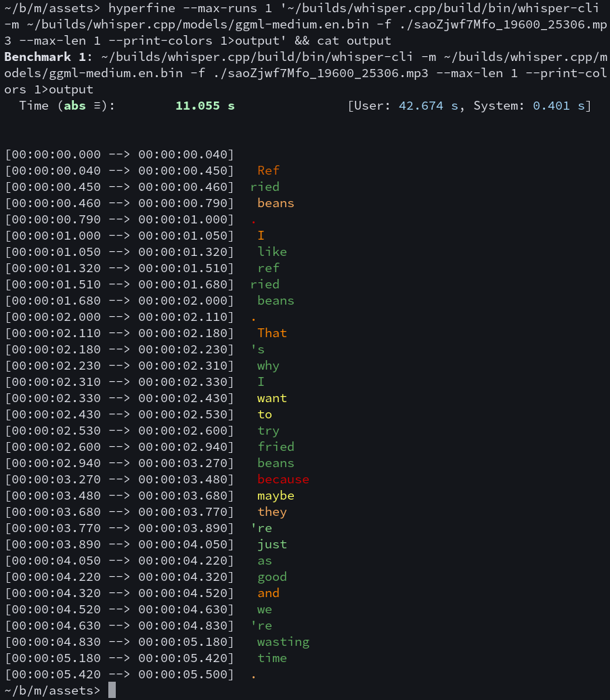The height and width of the screenshot is (700, 610).
Task: Click the User time 42.674 s
Action: pyautogui.click(x=429, y=106)
